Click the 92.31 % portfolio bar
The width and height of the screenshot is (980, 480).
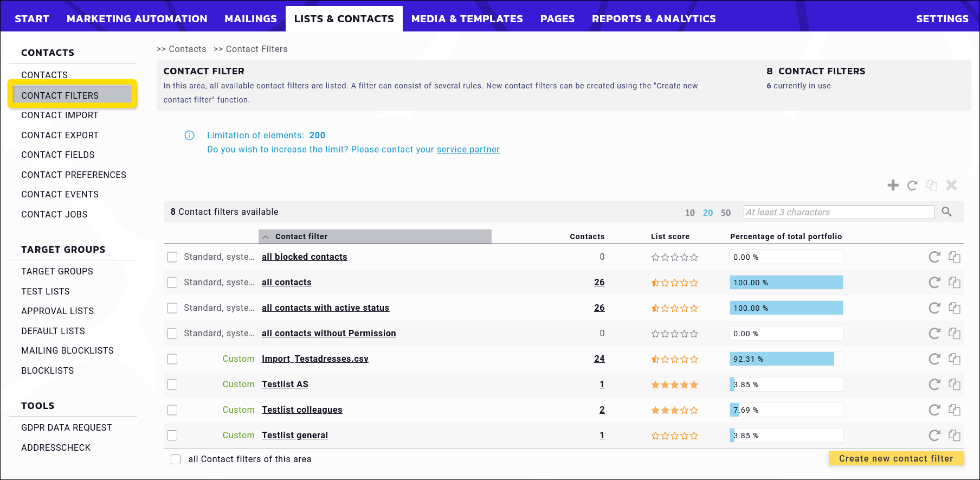pos(786,359)
